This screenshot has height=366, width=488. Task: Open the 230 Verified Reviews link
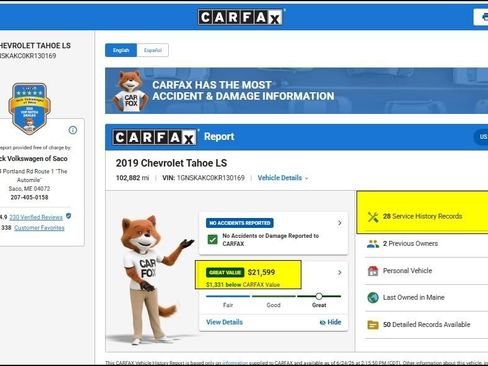click(x=36, y=217)
